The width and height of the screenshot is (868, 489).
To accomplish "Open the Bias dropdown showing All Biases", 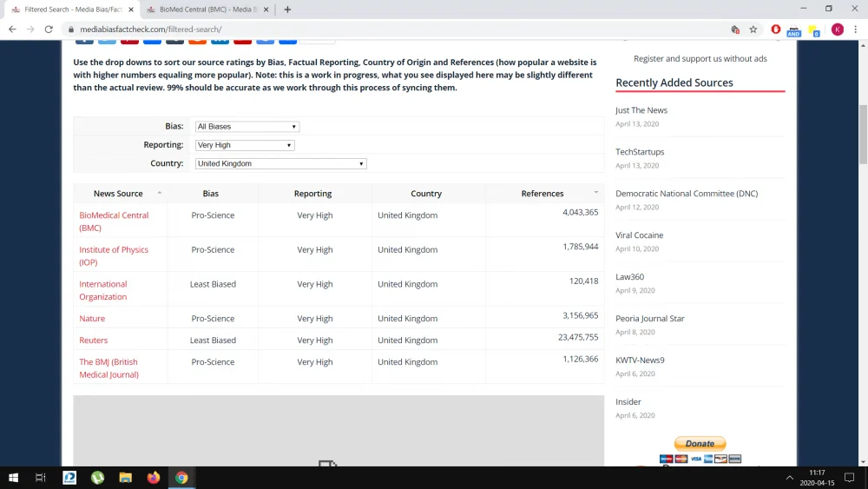I will tap(247, 127).
